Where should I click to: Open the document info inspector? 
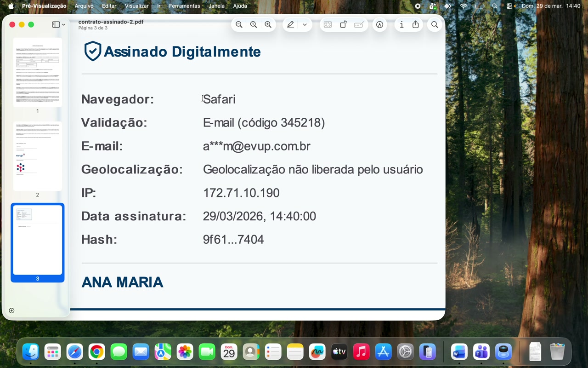(x=401, y=25)
